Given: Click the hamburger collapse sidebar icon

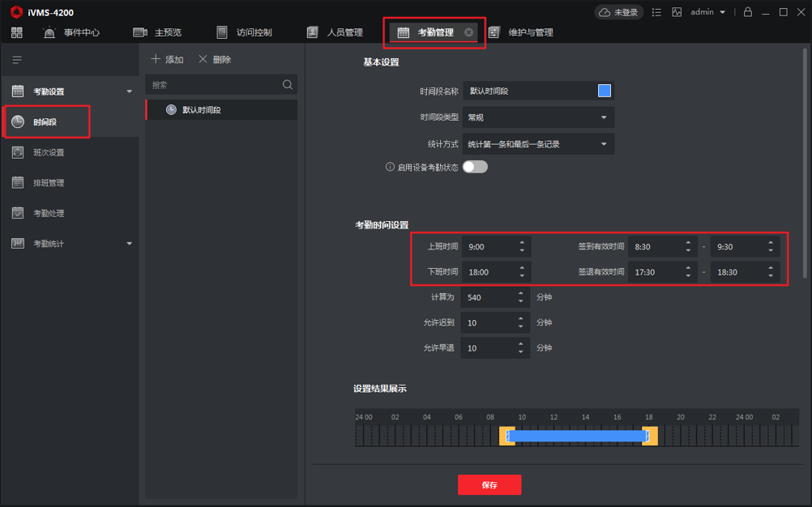Looking at the screenshot, I should [17, 60].
